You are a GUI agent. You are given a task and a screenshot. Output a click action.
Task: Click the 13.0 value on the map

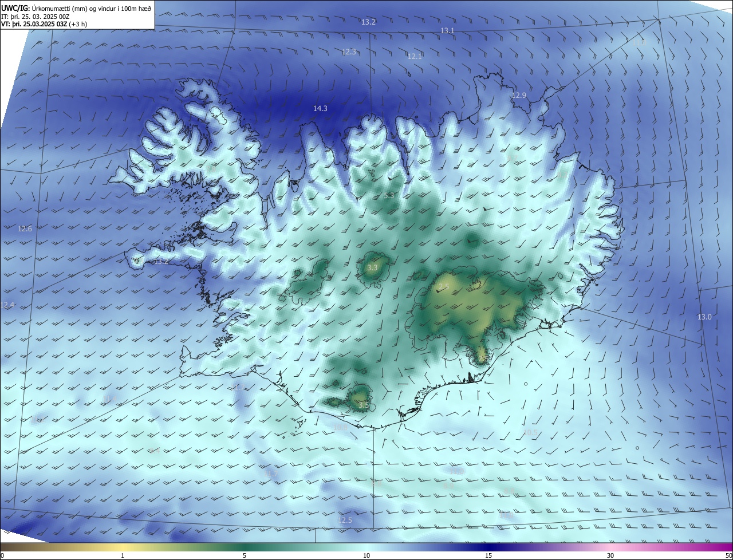704,317
